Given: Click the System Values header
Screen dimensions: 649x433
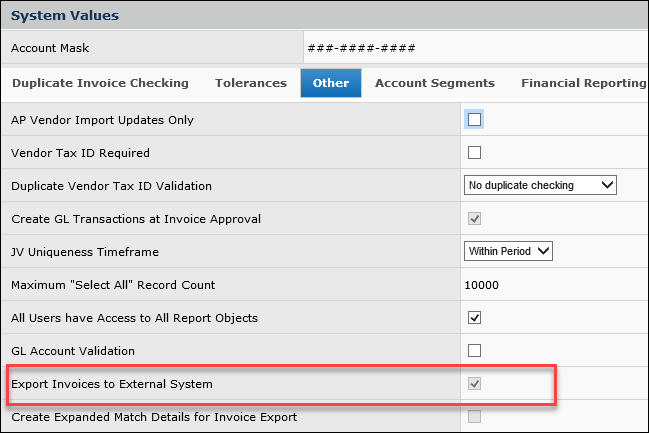Looking at the screenshot, I should [x=65, y=16].
